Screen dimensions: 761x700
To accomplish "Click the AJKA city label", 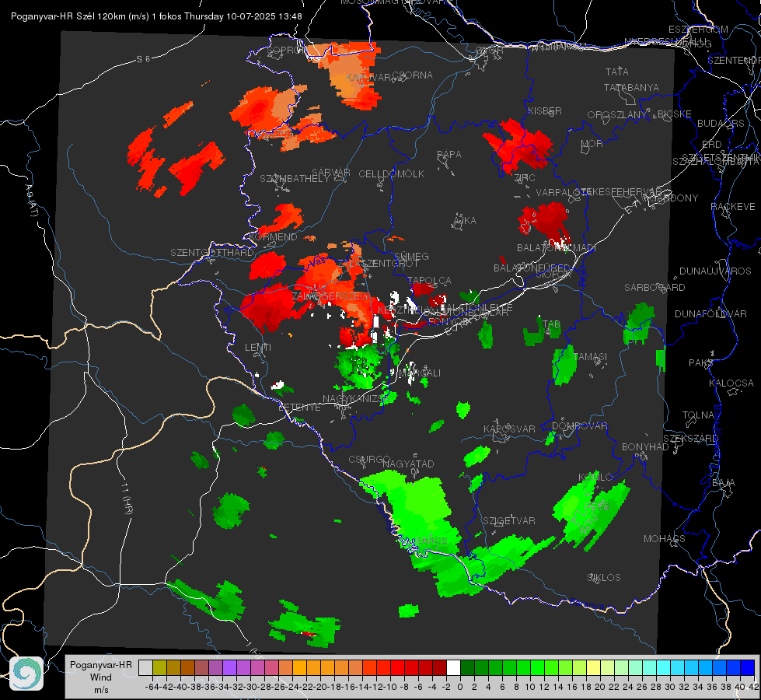I will (x=464, y=221).
